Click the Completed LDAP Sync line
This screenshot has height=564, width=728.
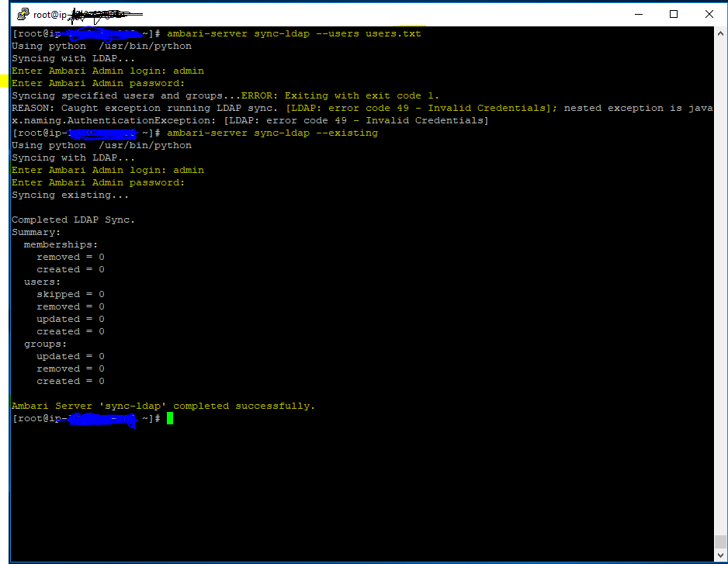73,219
